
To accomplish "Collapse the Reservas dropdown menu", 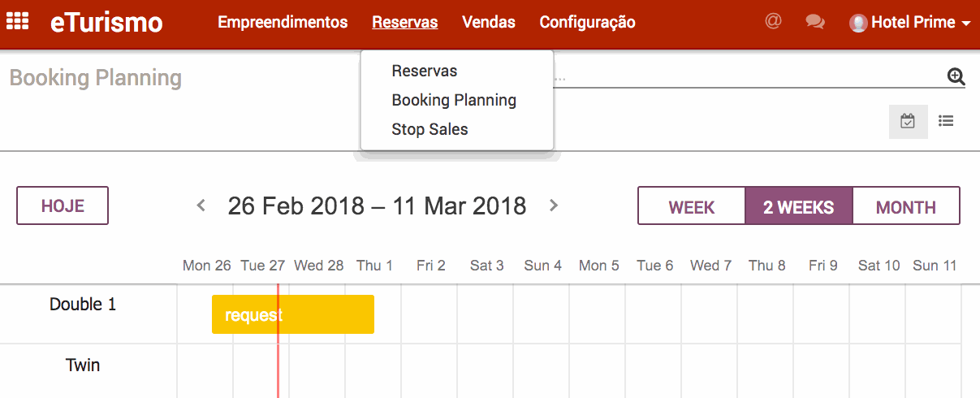I will (x=404, y=23).
